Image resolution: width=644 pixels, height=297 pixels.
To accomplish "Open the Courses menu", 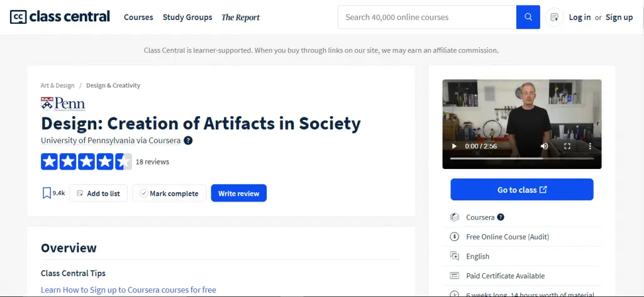I will (138, 17).
